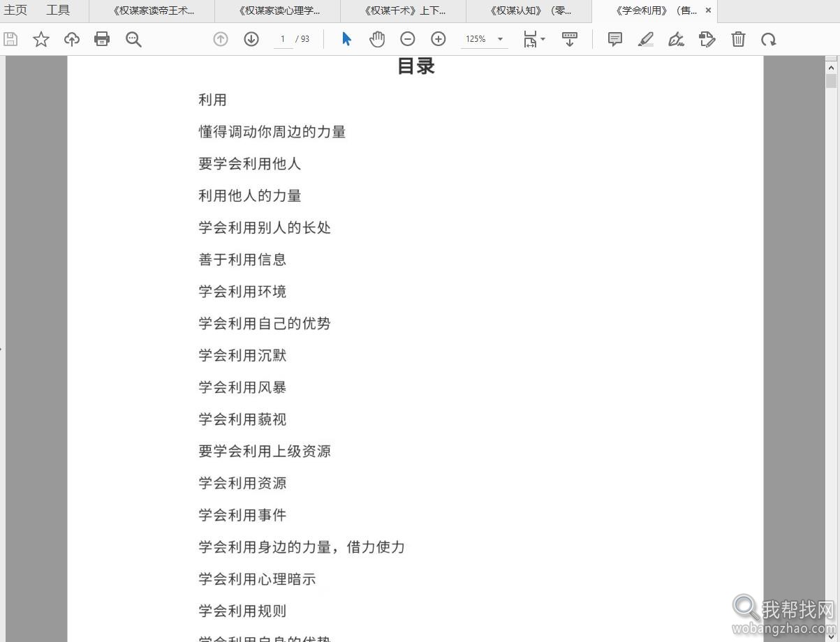
Task: Click the upload to cloud icon
Action: (x=72, y=39)
